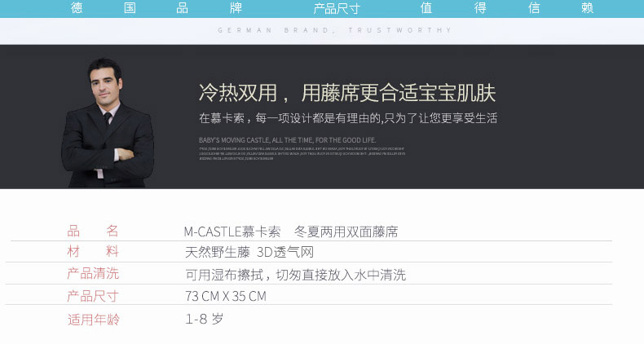
Task: Click the 值 character in the top bar
Action: coord(426,9)
